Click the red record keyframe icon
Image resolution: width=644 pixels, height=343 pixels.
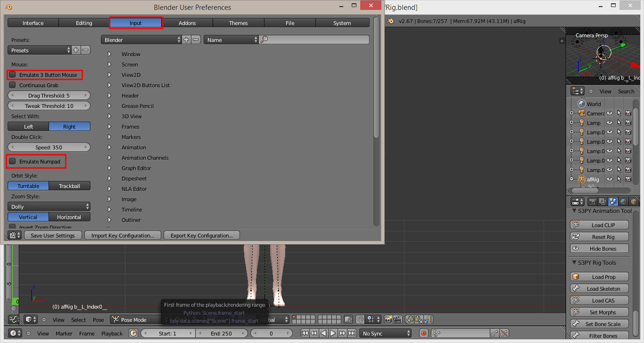click(424, 333)
